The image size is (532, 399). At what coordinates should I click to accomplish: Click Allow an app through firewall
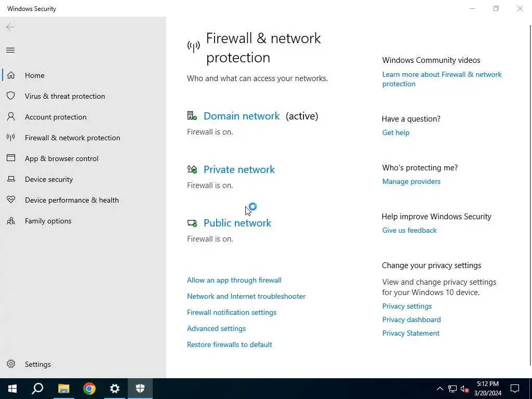coord(234,280)
